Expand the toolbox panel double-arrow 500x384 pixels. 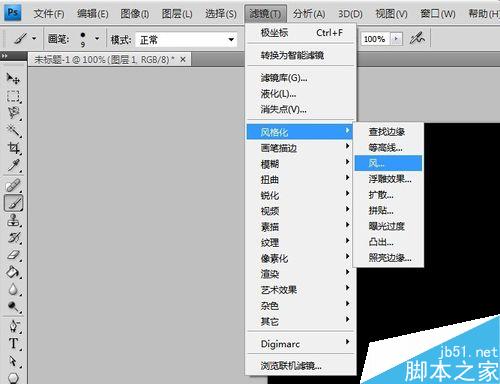[4, 56]
